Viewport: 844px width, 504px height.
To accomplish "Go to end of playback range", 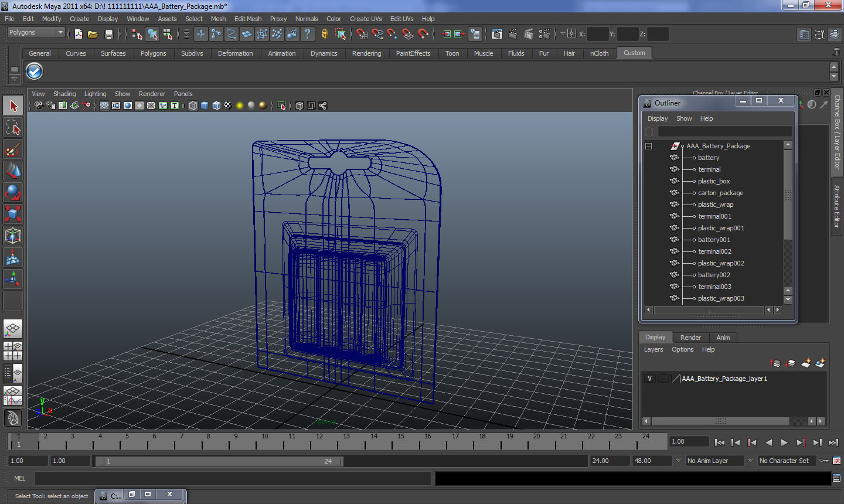I will (833, 442).
